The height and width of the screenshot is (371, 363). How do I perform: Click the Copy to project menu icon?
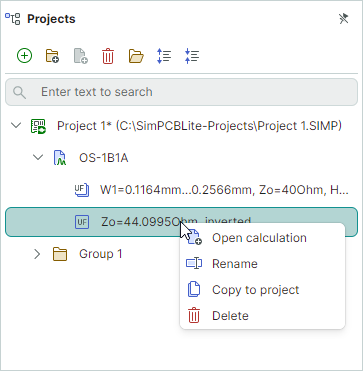tap(194, 289)
